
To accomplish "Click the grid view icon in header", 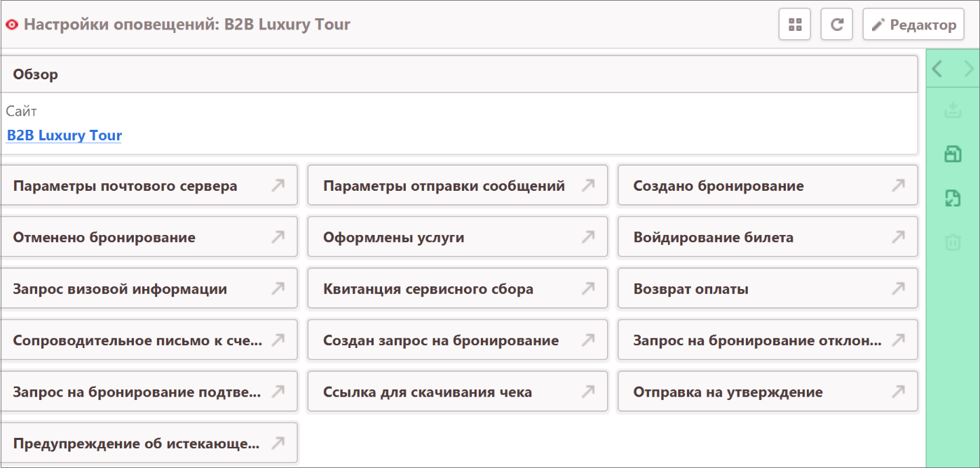I will (x=794, y=25).
